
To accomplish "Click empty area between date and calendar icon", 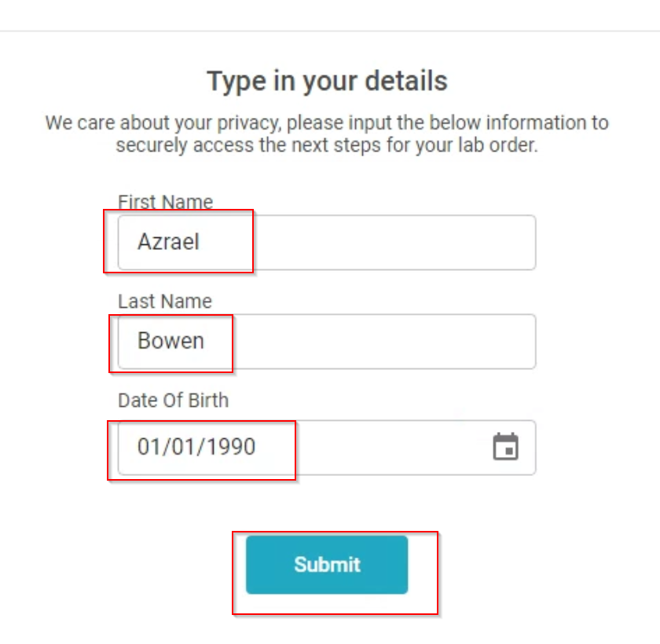I will pyautogui.click(x=374, y=448).
